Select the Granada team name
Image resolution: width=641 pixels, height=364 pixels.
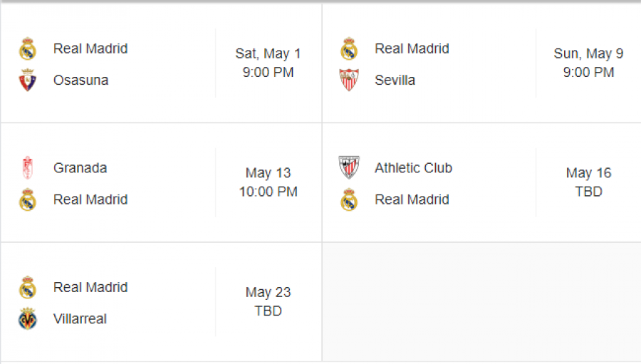[x=80, y=167]
